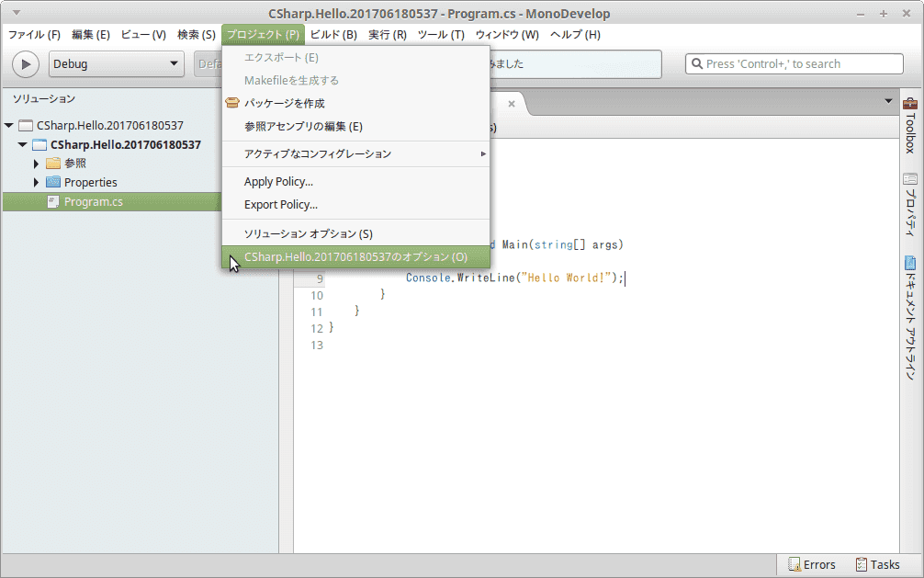Image resolution: width=924 pixels, height=578 pixels.
Task: Select the Program.cs file icon
Action: click(53, 202)
